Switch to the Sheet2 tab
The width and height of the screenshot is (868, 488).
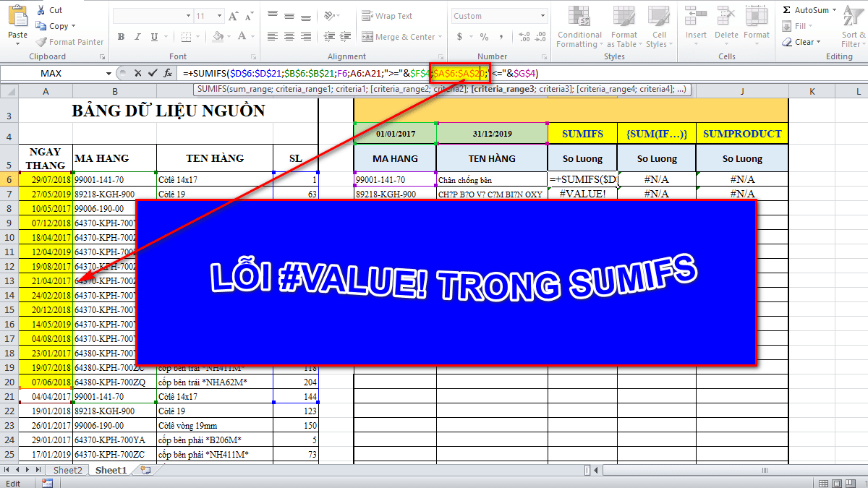tap(68, 470)
